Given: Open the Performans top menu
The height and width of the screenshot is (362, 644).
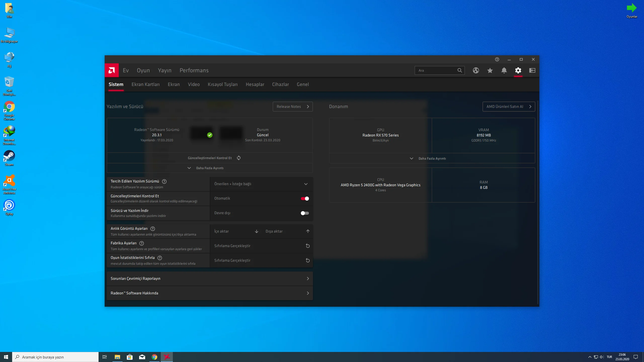Looking at the screenshot, I should (x=194, y=70).
